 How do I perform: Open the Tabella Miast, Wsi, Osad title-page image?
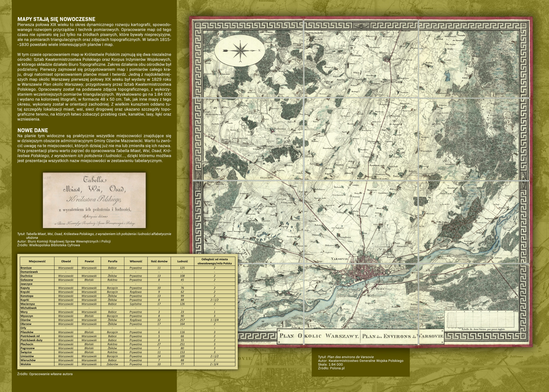94,200
